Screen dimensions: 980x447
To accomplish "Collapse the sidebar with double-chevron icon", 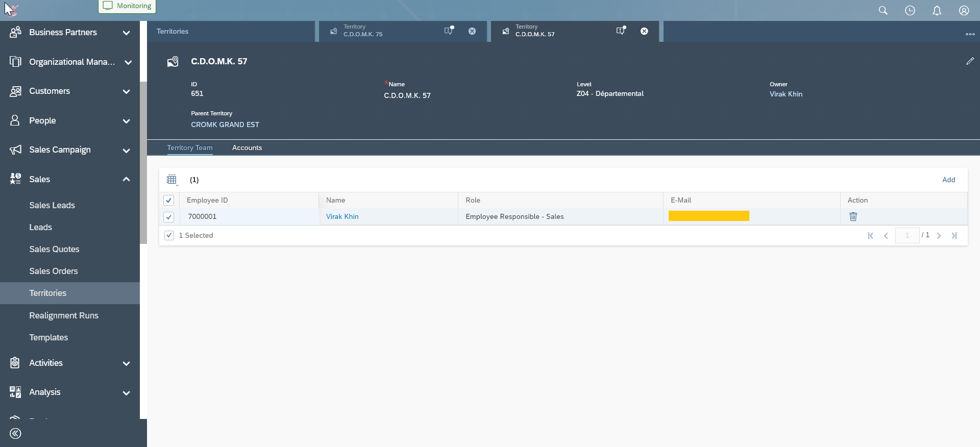I will 15,434.
